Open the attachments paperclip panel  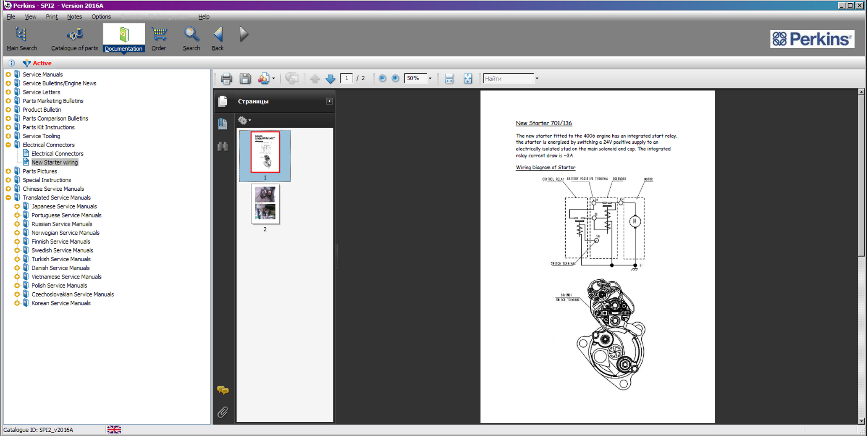[223, 412]
